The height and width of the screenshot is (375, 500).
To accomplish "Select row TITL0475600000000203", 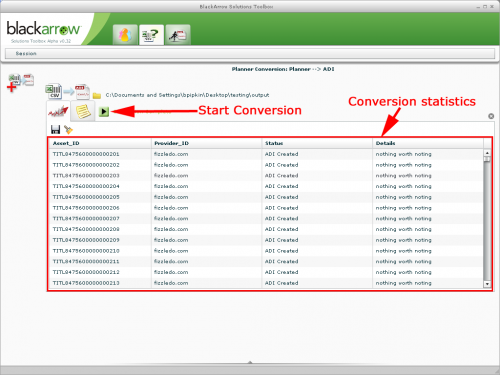I will coord(266,176).
